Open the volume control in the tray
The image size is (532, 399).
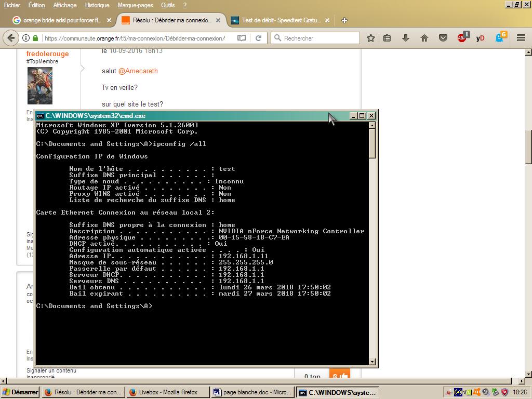point(485,392)
